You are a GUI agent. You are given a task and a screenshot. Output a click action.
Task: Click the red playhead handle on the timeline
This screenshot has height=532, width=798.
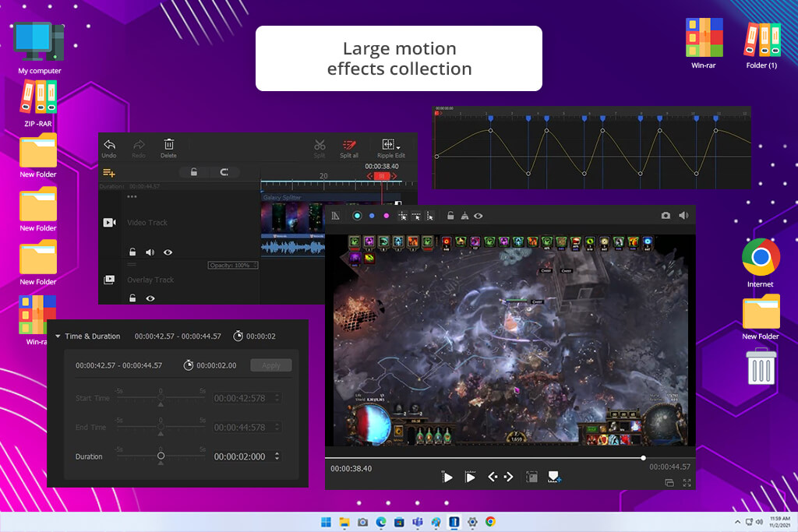tap(382, 176)
